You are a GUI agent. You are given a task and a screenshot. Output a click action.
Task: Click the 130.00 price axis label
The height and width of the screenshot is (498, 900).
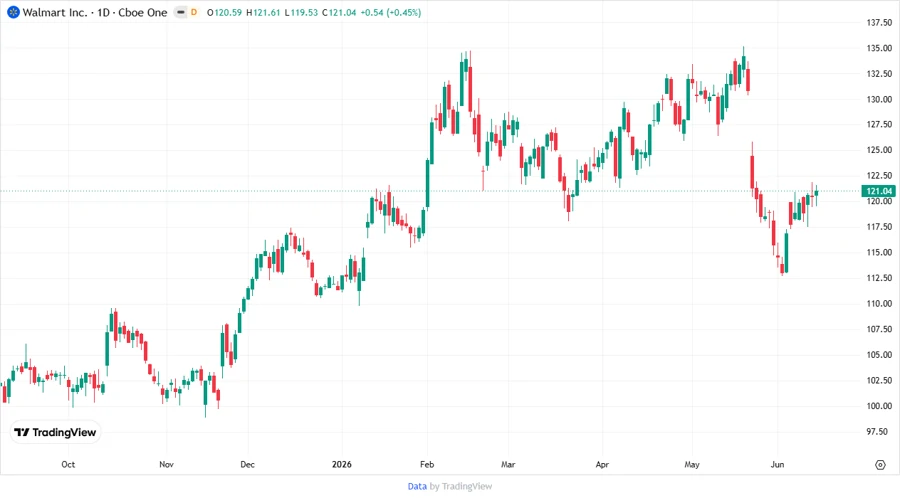[879, 99]
